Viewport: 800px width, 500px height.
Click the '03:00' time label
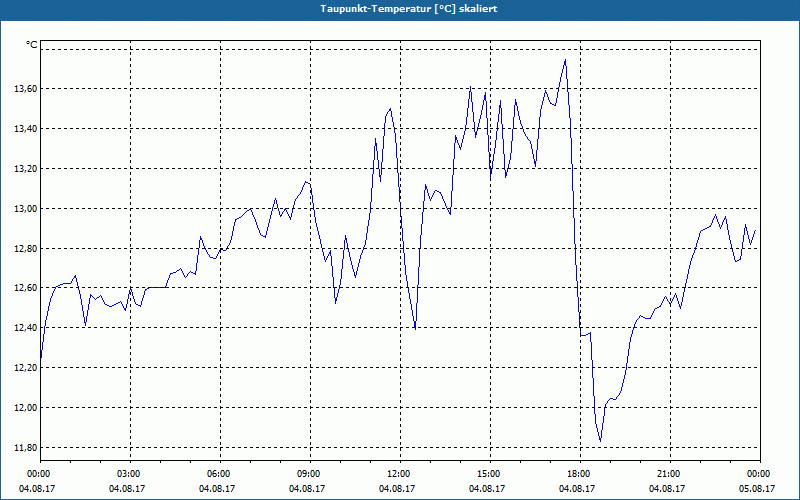[130, 474]
